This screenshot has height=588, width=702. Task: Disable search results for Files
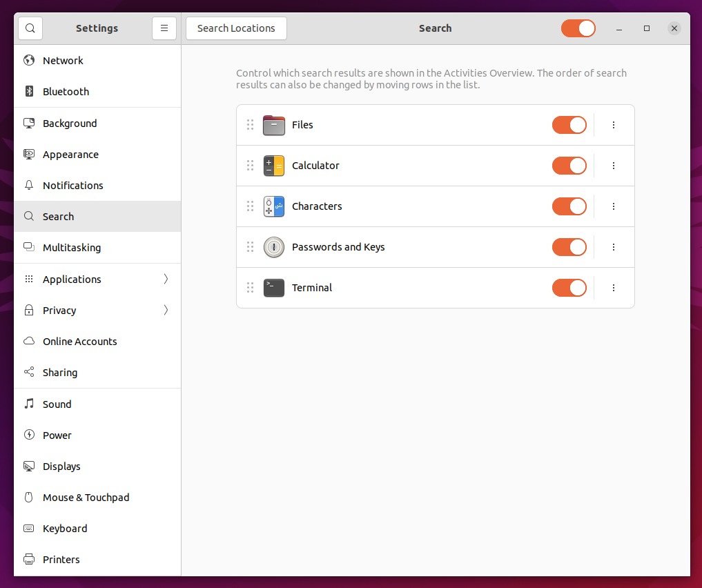[569, 125]
